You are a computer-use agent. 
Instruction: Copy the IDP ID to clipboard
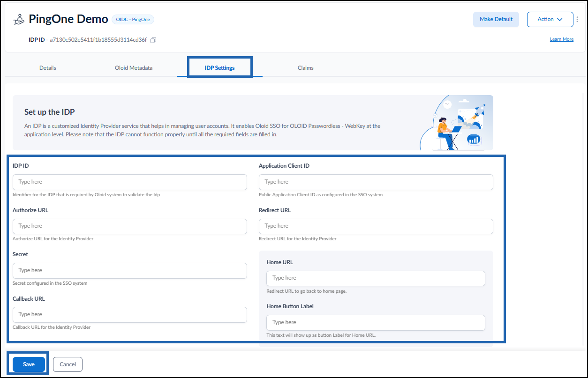153,40
